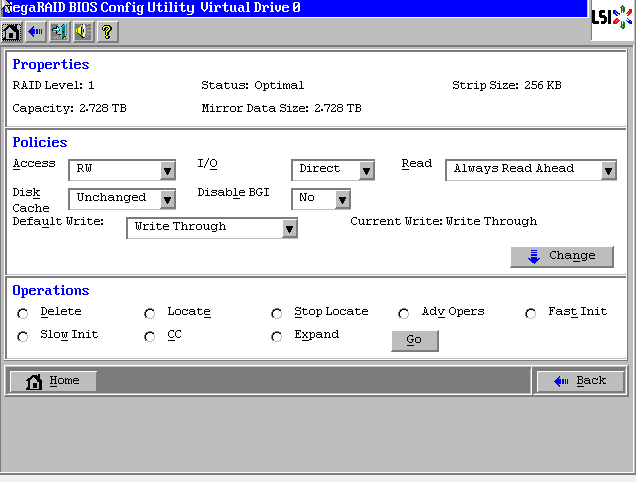Click the blue back arrow toolbar icon

tap(35, 32)
